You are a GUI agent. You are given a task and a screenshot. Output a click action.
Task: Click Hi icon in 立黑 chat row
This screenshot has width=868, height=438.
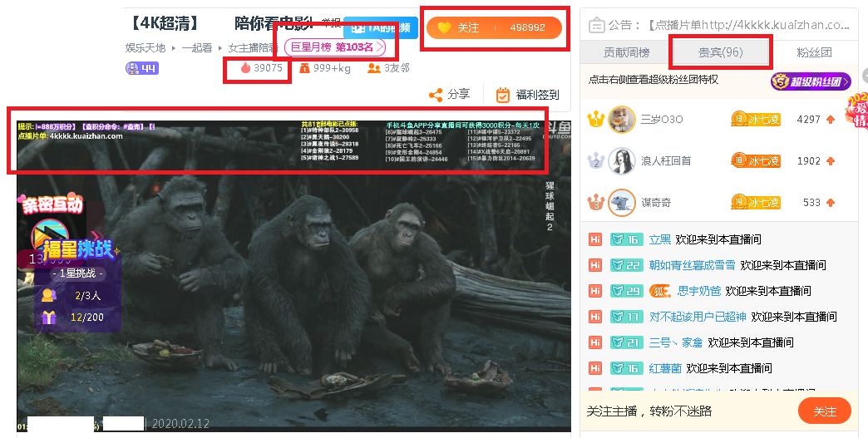tap(595, 239)
